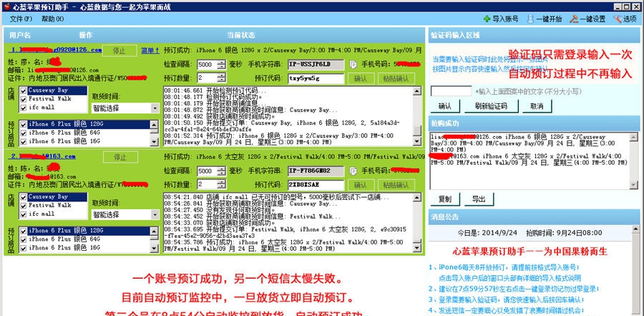Open the account 2 email link ending @163.com
This screenshot has width=644, height=316.
[x=42, y=156]
